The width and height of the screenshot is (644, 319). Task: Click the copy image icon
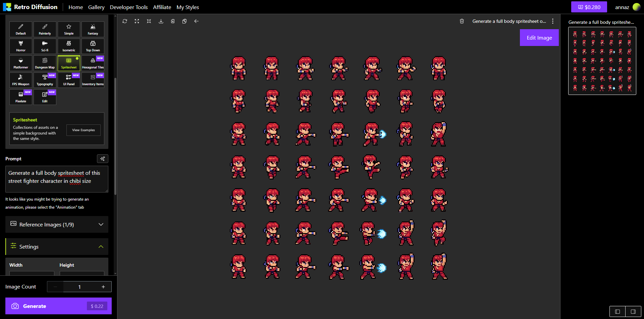(184, 21)
